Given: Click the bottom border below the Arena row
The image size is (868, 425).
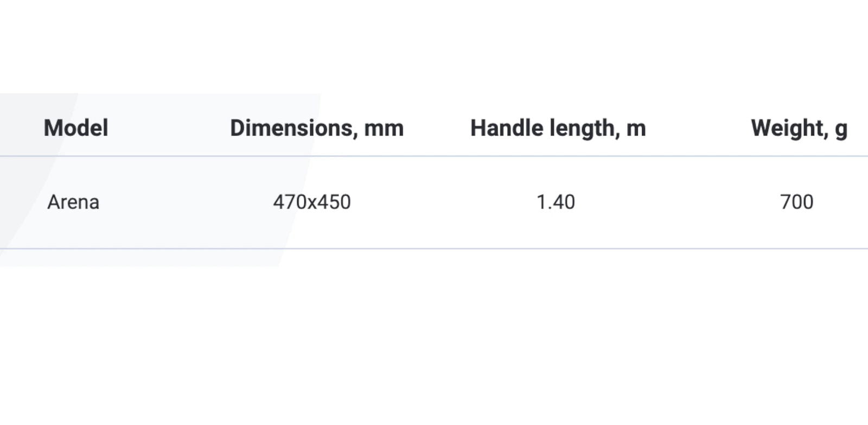Looking at the screenshot, I should [434, 249].
